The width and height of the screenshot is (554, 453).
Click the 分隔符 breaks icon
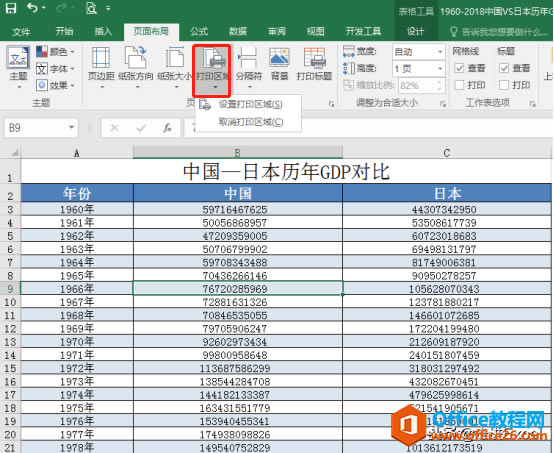[248, 58]
